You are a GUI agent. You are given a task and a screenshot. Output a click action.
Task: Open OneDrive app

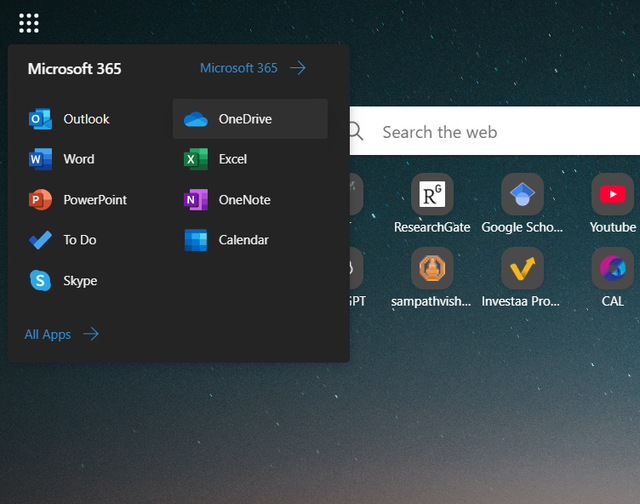250,119
